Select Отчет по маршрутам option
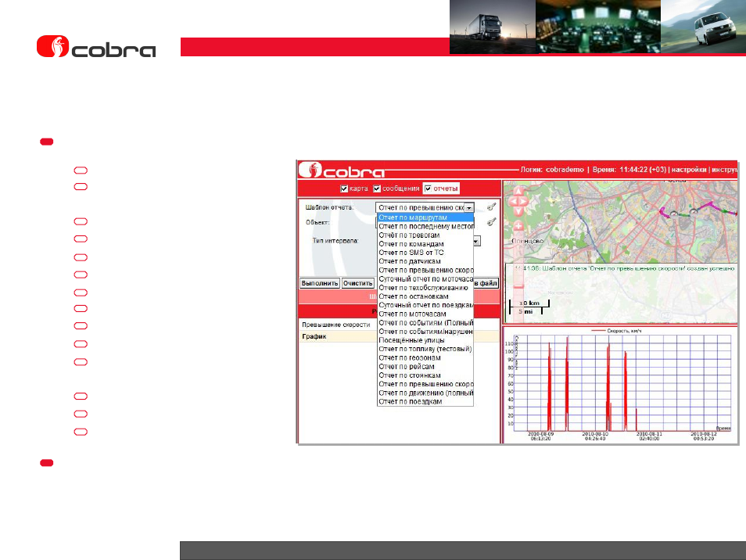This screenshot has width=746, height=560. [425, 217]
